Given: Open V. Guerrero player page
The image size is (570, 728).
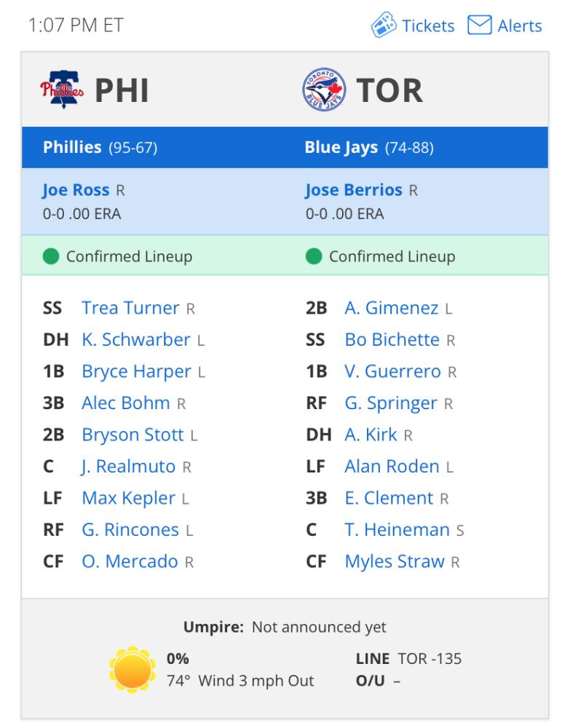Looking at the screenshot, I should pyautogui.click(x=392, y=371).
